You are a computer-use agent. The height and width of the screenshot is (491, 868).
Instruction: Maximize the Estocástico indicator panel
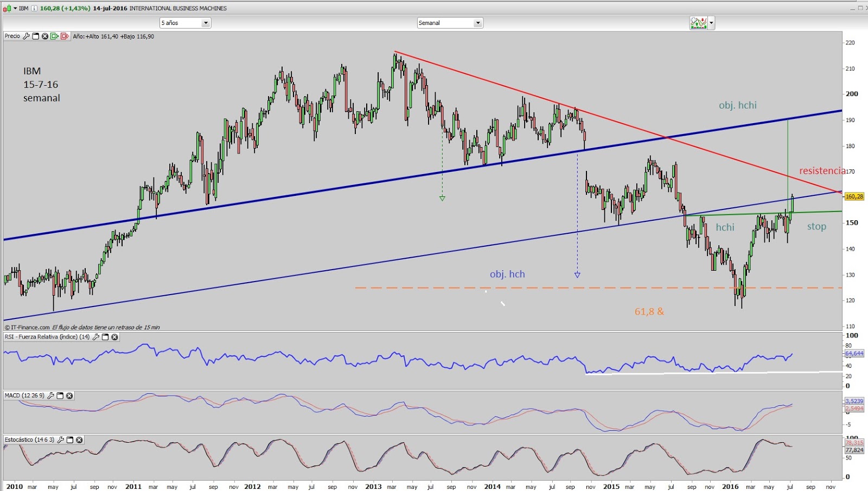coord(70,439)
